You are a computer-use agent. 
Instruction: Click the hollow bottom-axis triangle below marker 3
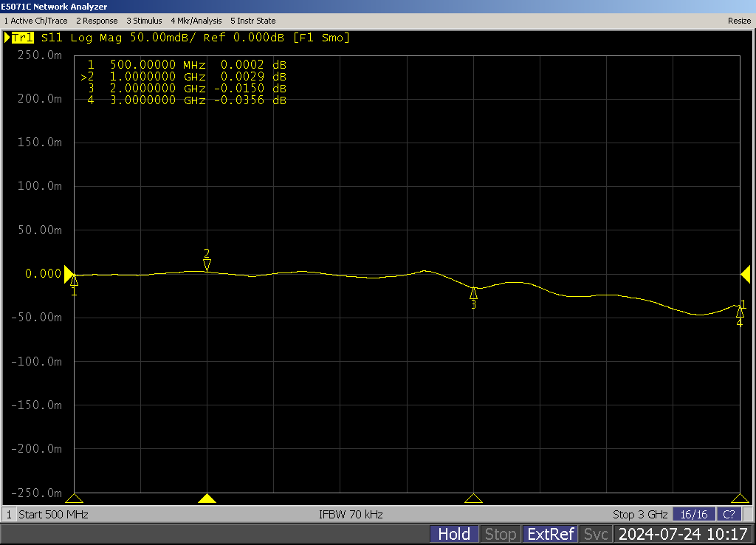tap(473, 498)
